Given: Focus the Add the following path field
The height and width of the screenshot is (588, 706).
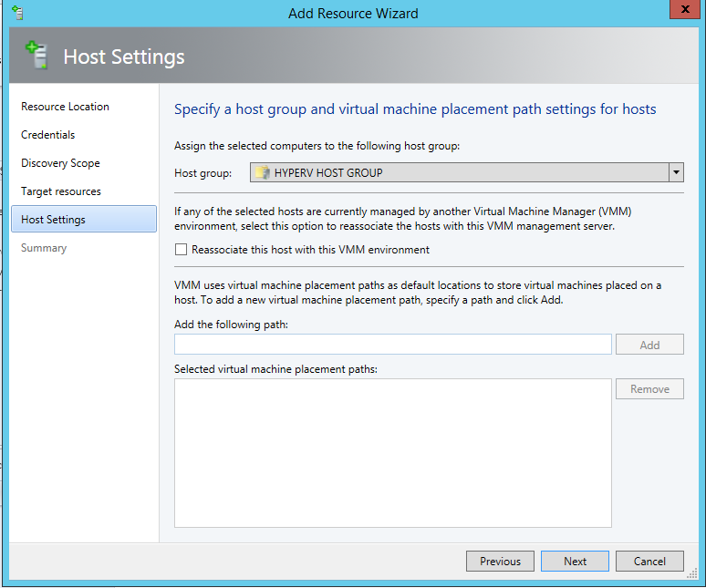Looking at the screenshot, I should click(x=392, y=345).
